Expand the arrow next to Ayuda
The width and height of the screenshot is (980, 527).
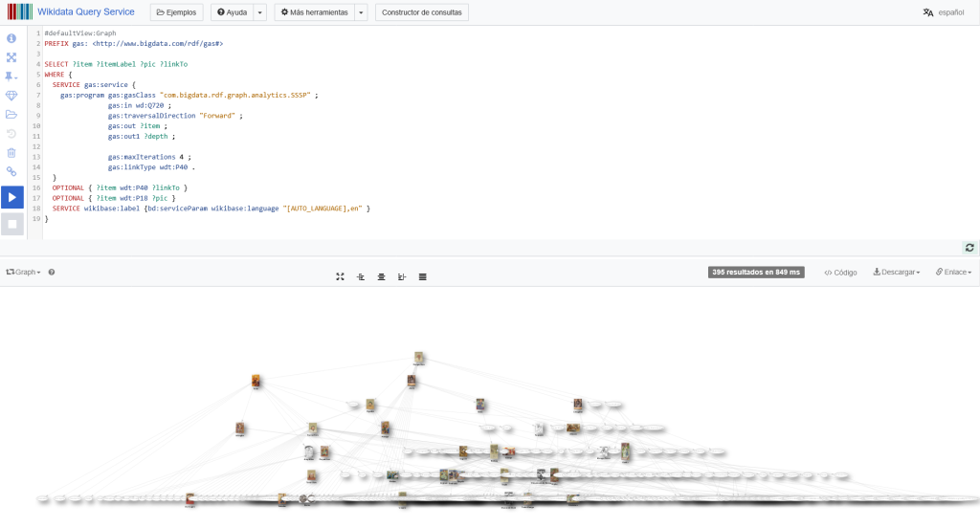(260, 12)
